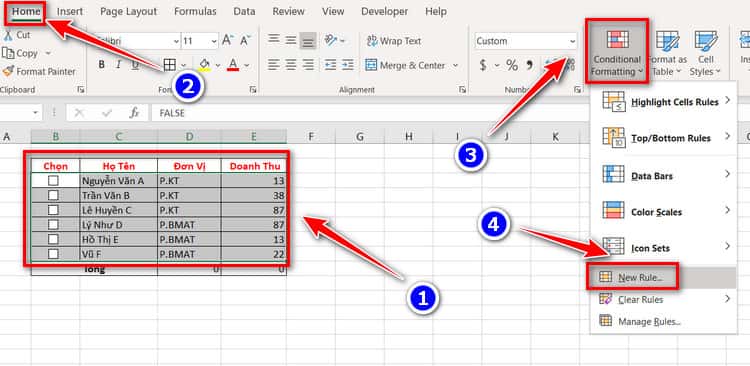Increase font size with large A
This screenshot has width=750, height=366.
pyautogui.click(x=227, y=41)
